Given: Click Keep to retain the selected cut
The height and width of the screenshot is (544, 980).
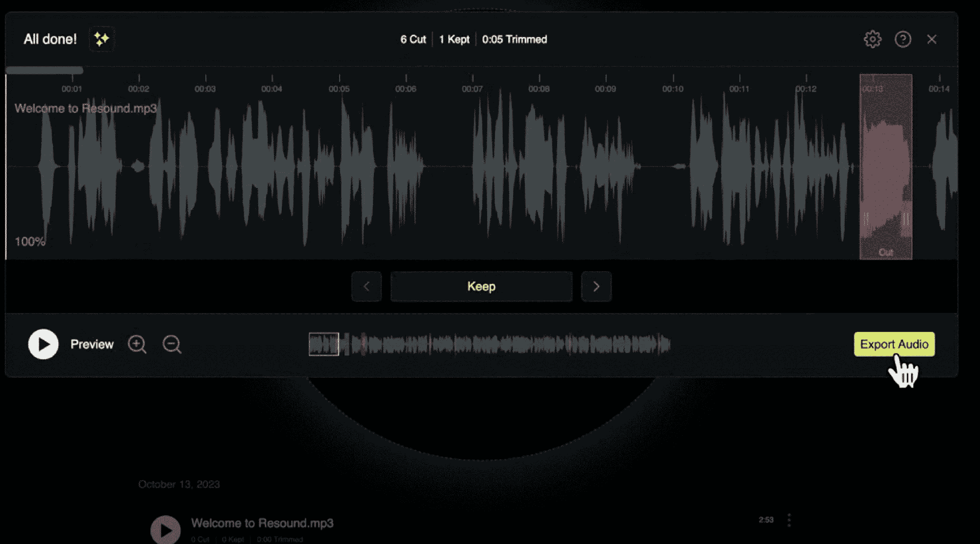Looking at the screenshot, I should tap(481, 286).
